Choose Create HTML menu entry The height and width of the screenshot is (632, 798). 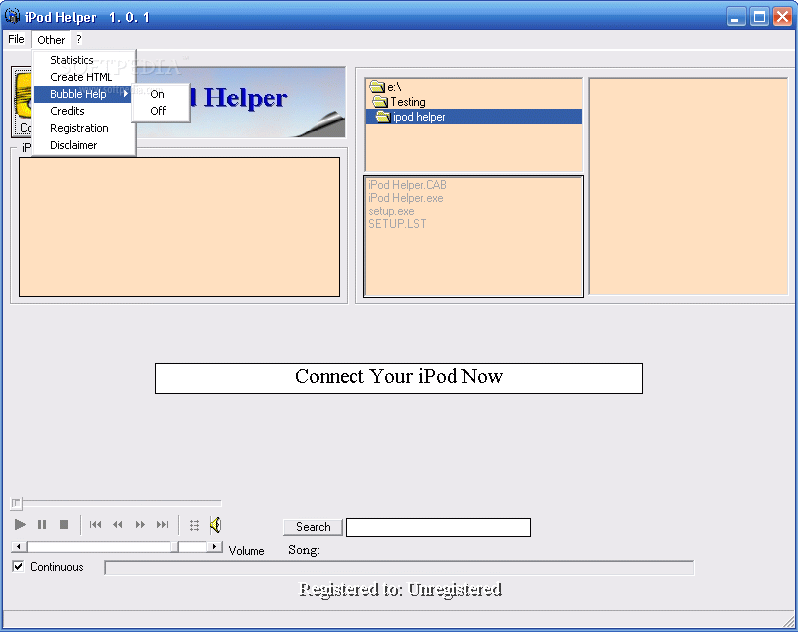(84, 77)
